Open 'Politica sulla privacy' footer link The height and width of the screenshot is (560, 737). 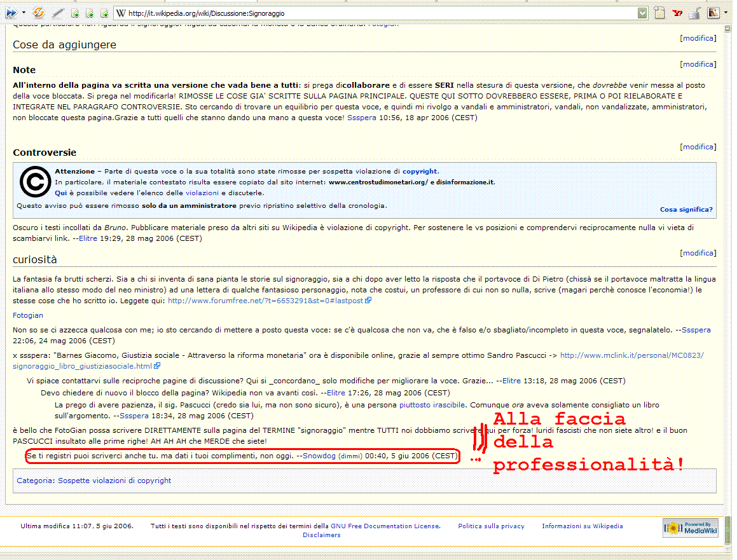click(x=491, y=526)
